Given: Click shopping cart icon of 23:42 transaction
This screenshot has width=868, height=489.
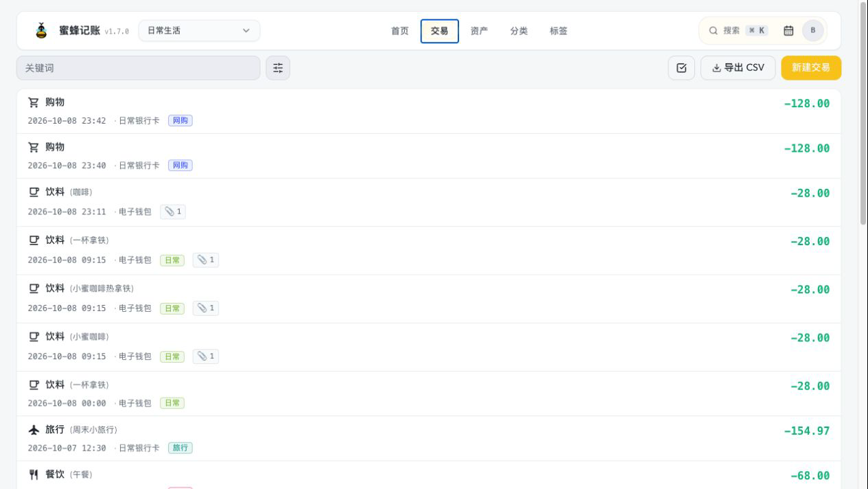Looking at the screenshot, I should [x=34, y=102].
